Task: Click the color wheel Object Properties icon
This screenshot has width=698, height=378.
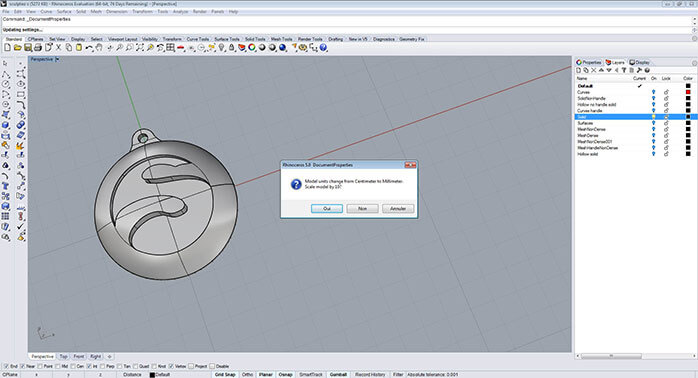Action: coord(252,47)
